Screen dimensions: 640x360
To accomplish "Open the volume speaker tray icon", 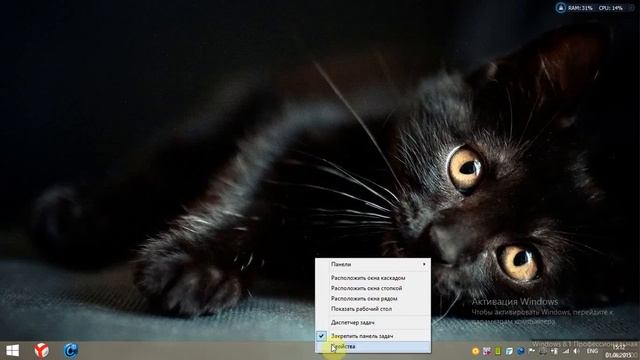I will point(576,351).
